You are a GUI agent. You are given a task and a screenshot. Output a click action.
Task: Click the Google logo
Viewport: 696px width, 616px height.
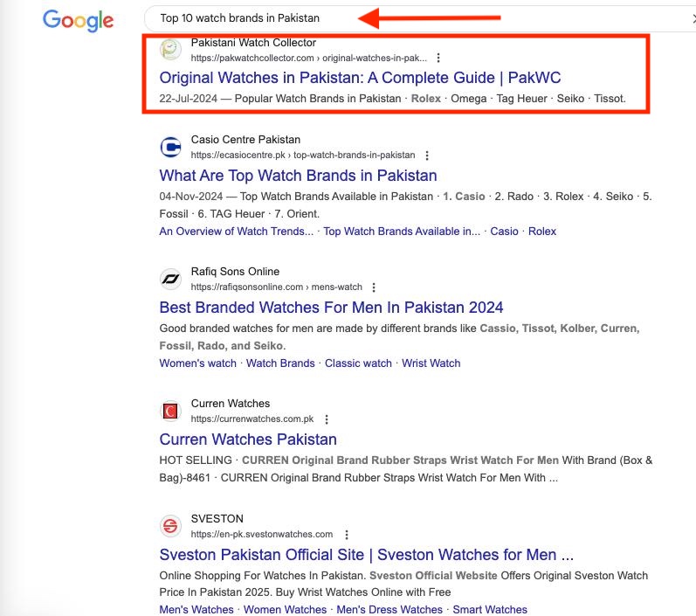click(x=78, y=20)
